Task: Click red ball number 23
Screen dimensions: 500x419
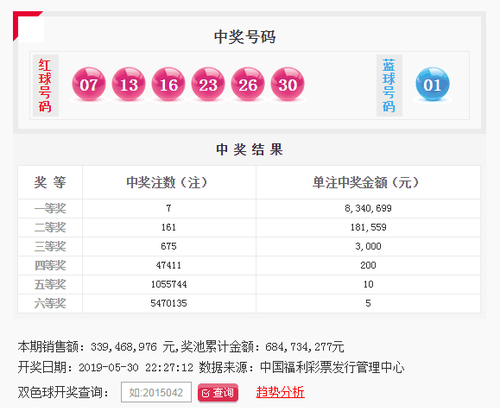Action: (x=208, y=84)
